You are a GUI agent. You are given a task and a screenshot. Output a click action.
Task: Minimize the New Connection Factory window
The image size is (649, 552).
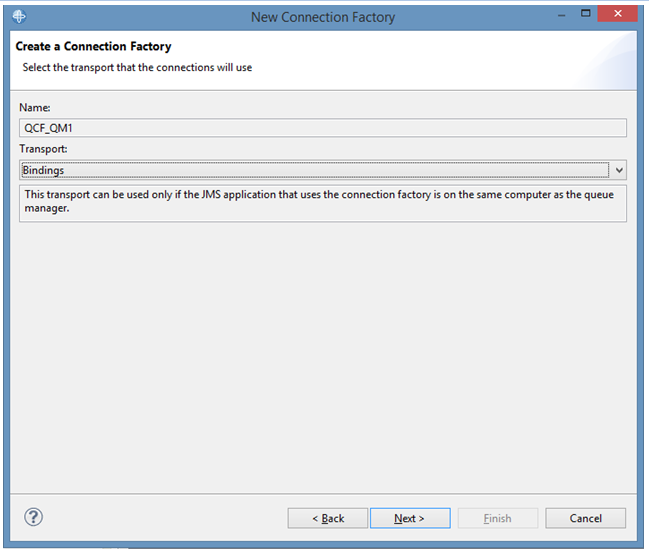[562, 14]
